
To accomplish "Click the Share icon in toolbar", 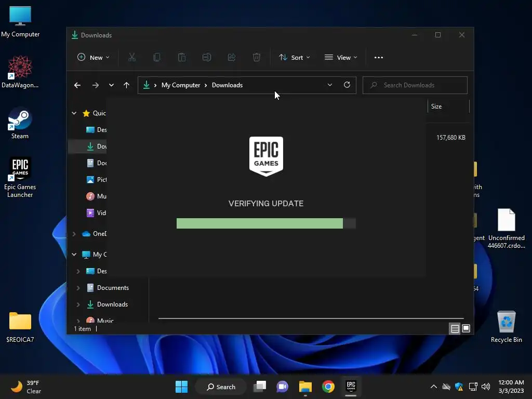I will coord(232,57).
